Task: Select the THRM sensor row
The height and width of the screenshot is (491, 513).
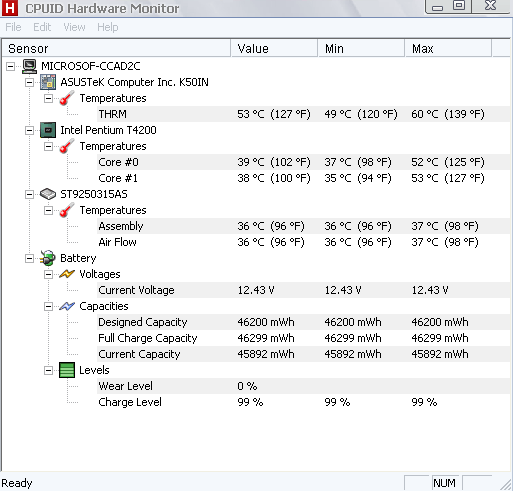Action: click(x=303, y=114)
